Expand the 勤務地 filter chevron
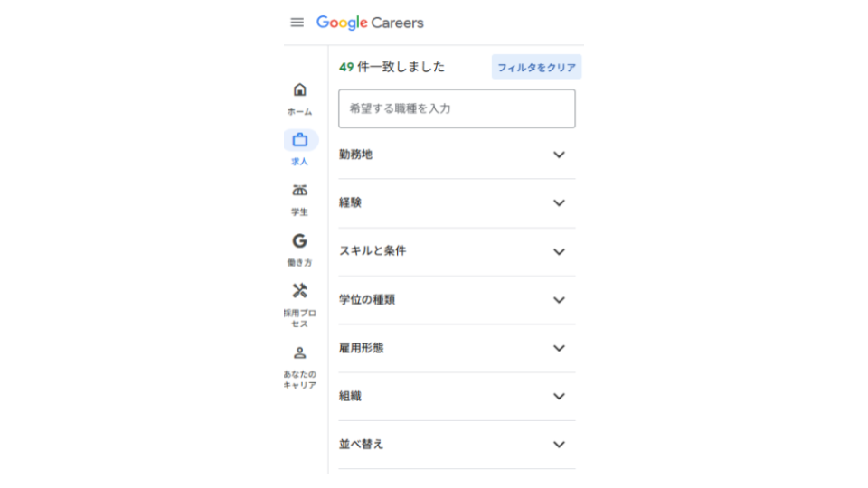Screen dimensions: 868x488 pos(559,155)
